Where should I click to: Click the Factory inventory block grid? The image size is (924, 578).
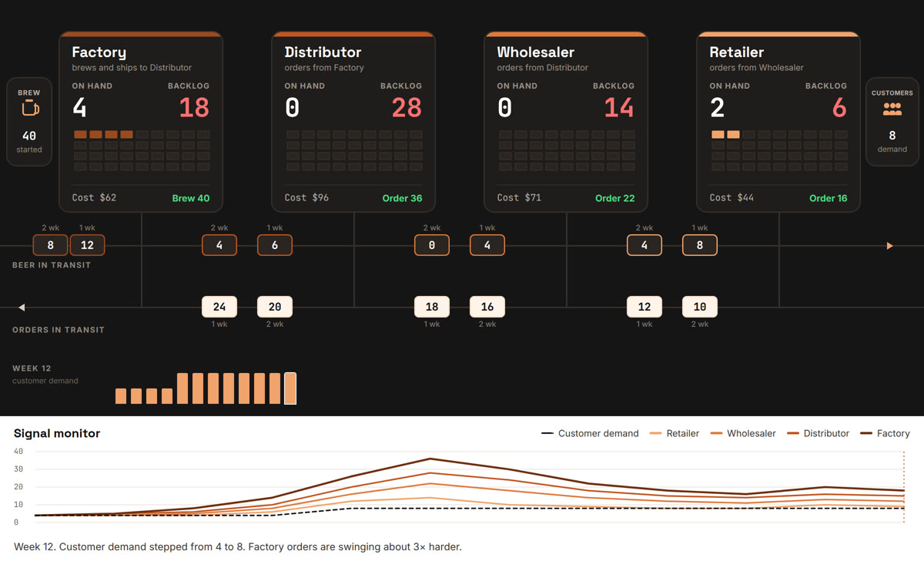pos(142,150)
